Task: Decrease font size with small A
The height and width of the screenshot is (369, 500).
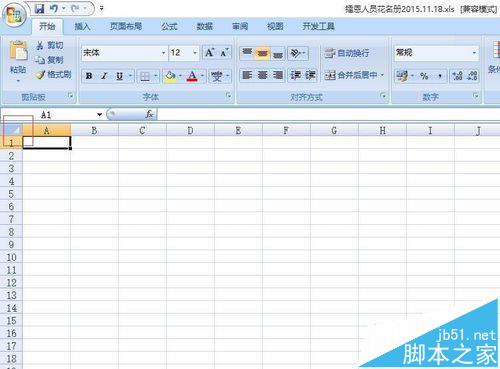Action: tap(224, 53)
